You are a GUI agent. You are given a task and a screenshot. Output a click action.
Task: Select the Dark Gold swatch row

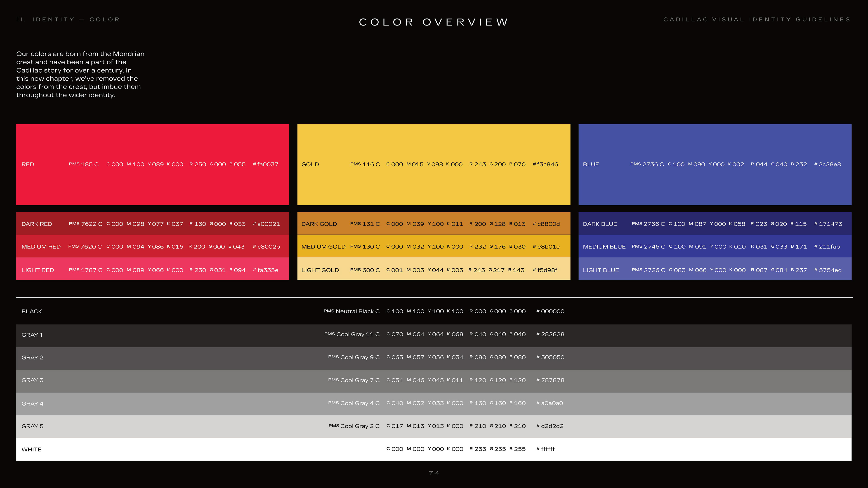pyautogui.click(x=434, y=224)
